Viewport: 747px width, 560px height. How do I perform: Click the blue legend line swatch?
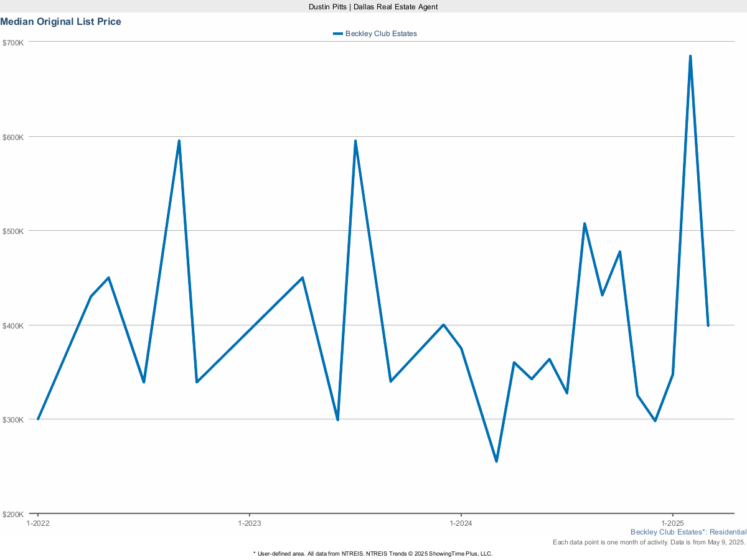coord(338,34)
